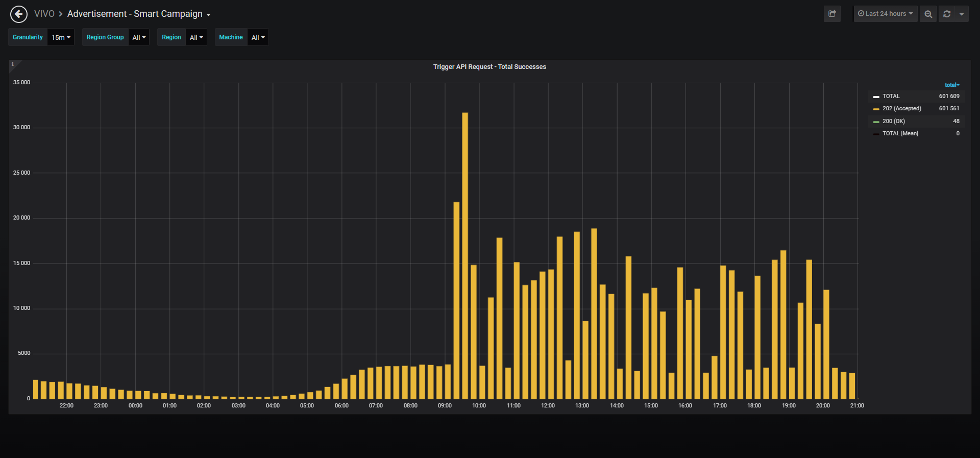
Task: Open Region All dropdown
Action: click(x=196, y=37)
